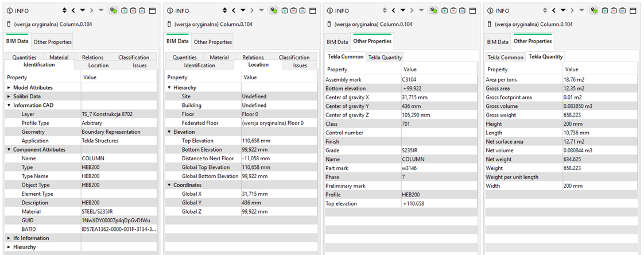Click window icon in Tekla Common panel toolbar

coord(472,11)
